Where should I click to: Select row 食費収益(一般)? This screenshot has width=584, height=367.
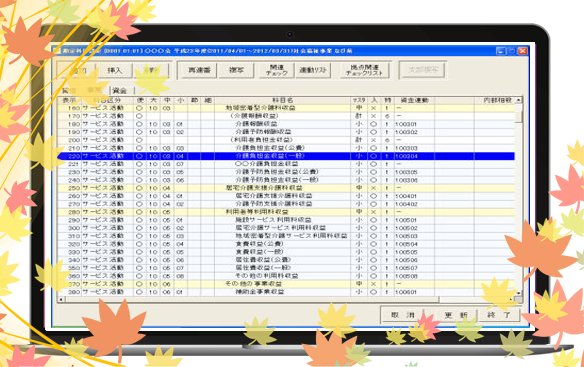(x=286, y=252)
